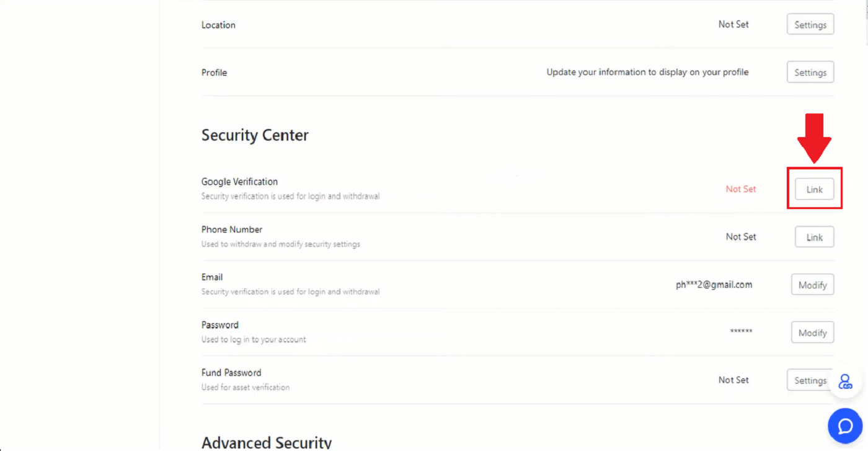This screenshot has width=868, height=451.
Task: Click 'Update your information to display on your profile'
Action: coord(647,73)
